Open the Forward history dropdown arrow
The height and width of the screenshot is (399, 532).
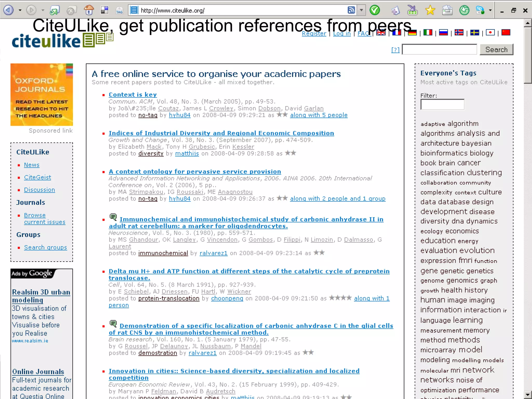coord(43,11)
